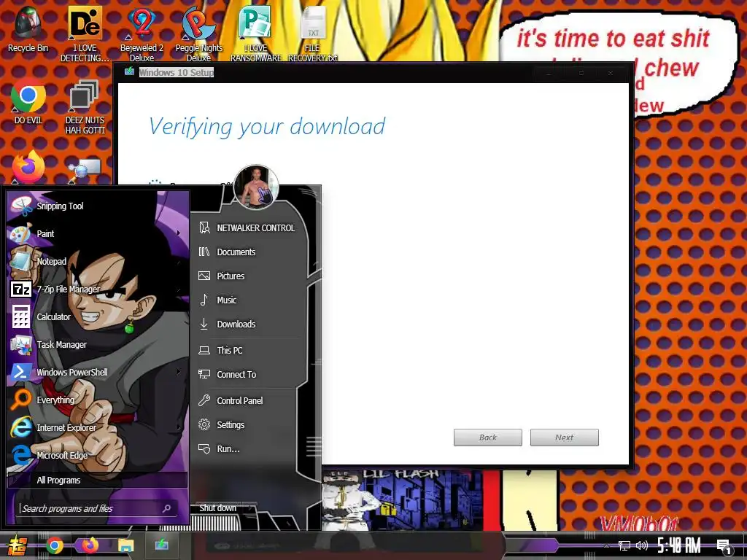Screen dimensions: 747x560
Task: Open the DO EVIL Chrome shortcut
Action: tap(28, 102)
